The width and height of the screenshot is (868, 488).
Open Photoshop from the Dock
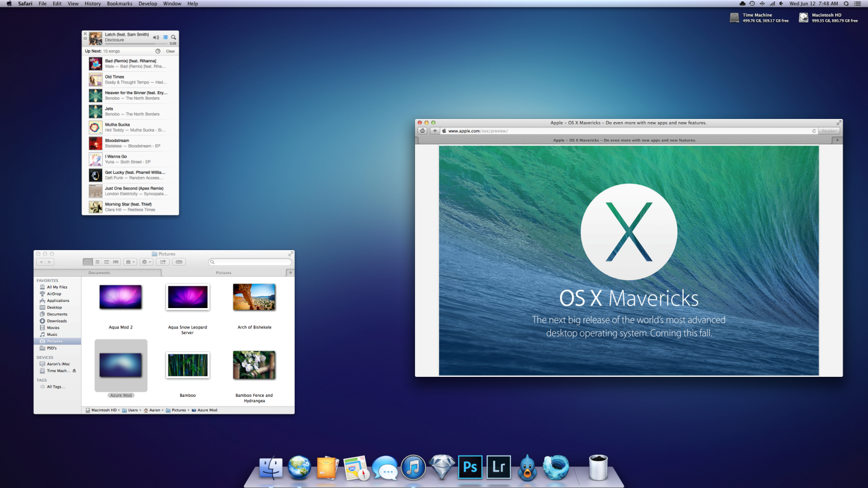pyautogui.click(x=470, y=467)
